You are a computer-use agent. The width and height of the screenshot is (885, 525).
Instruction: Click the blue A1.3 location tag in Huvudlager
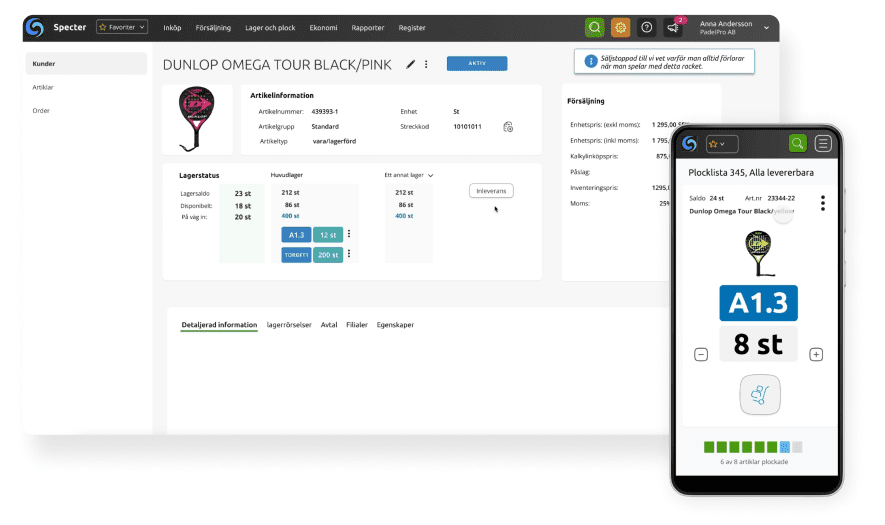point(296,235)
